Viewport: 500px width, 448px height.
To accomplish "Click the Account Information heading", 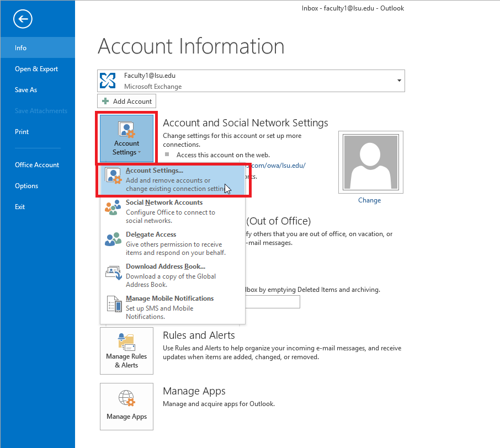I will click(x=191, y=46).
